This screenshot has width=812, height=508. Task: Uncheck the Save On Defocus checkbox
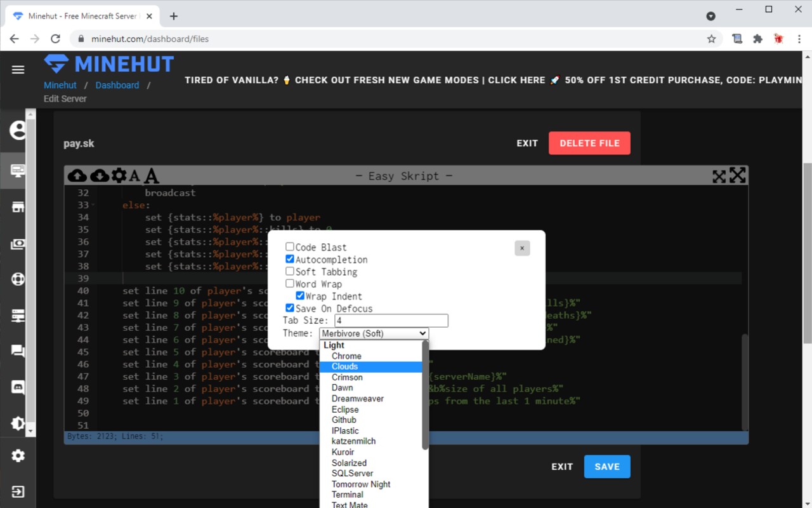(289, 308)
